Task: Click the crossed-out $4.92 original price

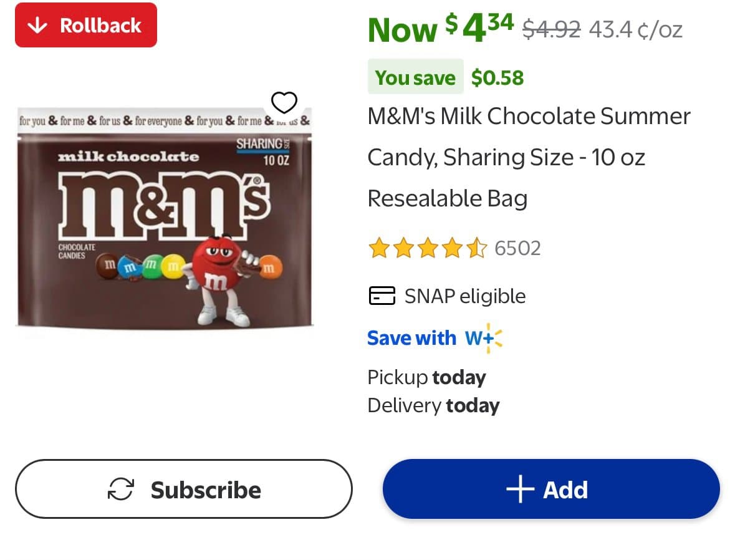Action: point(551,29)
